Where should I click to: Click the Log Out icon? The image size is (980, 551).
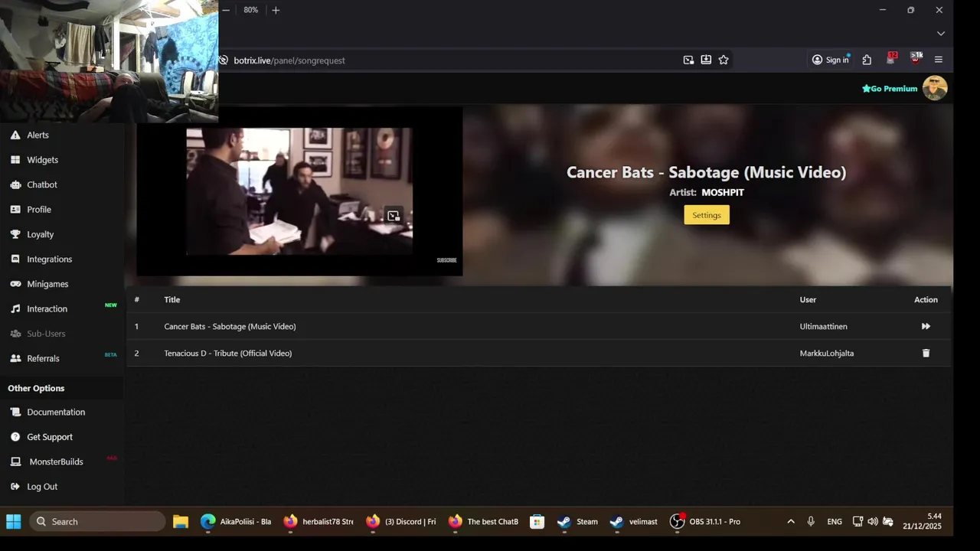[15, 487]
